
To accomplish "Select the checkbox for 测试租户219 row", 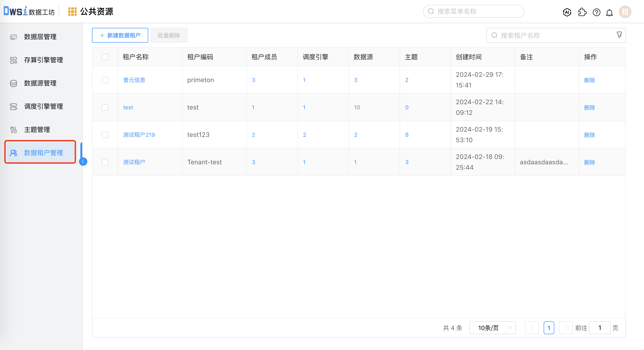I will 105,135.
